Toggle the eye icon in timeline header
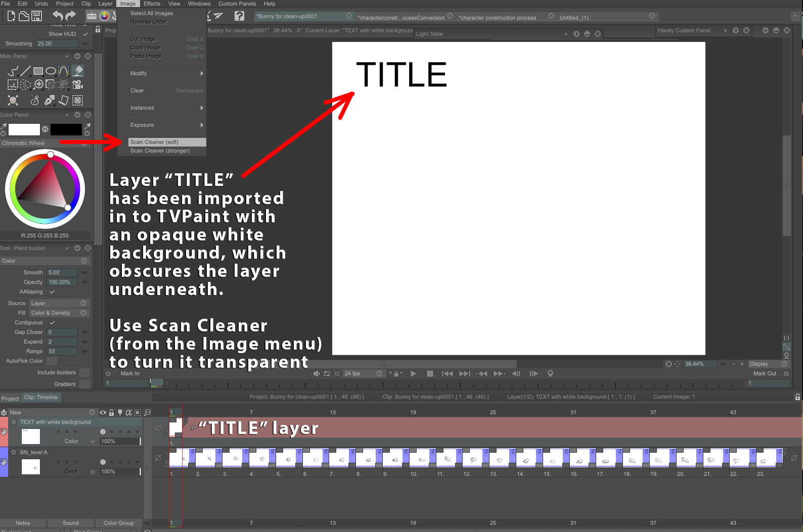Screen dimensions: 803x532 (103, 412)
